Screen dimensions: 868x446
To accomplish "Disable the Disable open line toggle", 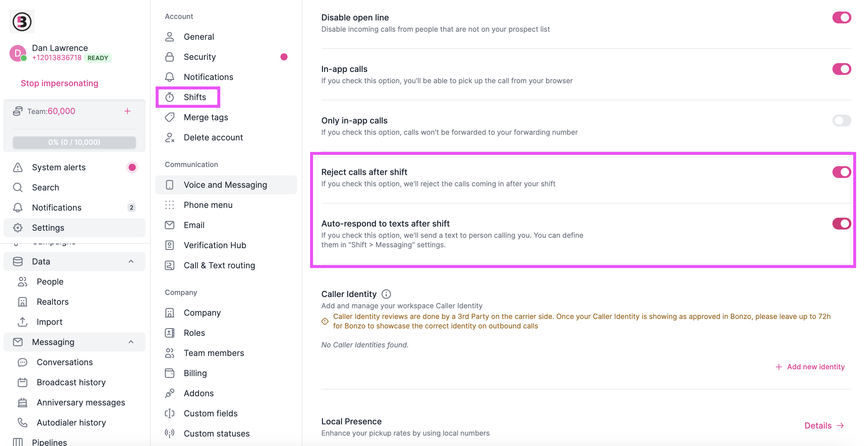I will pos(841,17).
